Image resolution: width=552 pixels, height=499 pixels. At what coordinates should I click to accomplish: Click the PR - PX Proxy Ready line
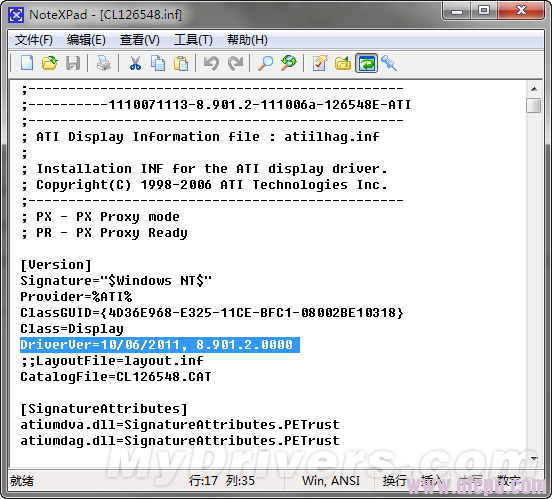pos(104,233)
